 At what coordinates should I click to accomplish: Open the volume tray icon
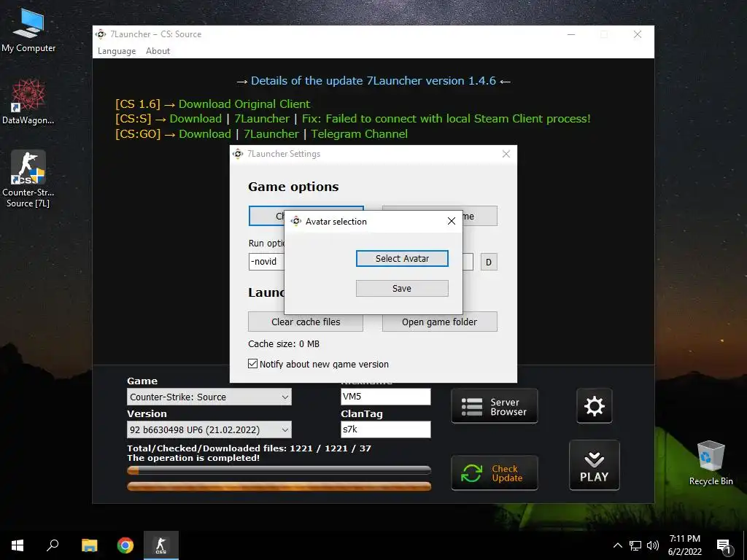tap(653, 545)
